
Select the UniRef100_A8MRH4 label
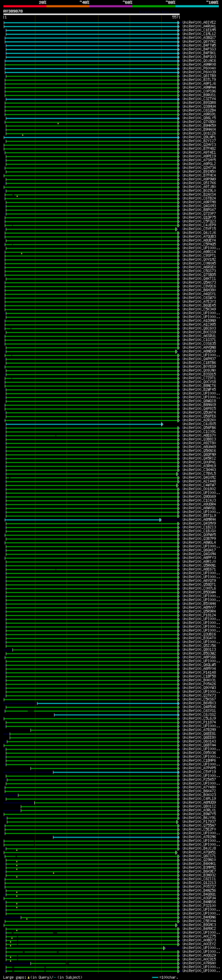pyautogui.click(x=199, y=520)
